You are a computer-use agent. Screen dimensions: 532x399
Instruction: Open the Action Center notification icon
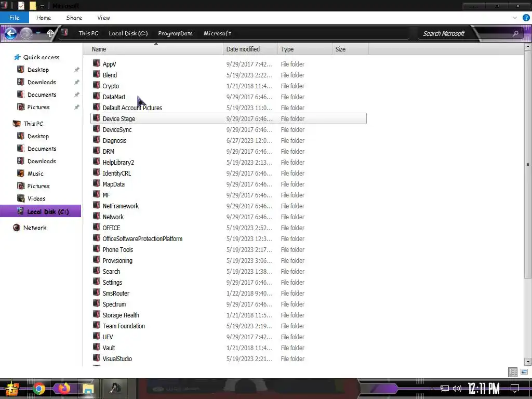(x=515, y=389)
